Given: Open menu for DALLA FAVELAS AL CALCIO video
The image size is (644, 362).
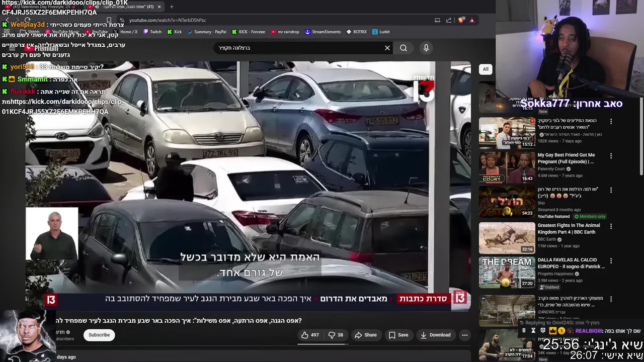Looking at the screenshot, I should pos(611,261).
